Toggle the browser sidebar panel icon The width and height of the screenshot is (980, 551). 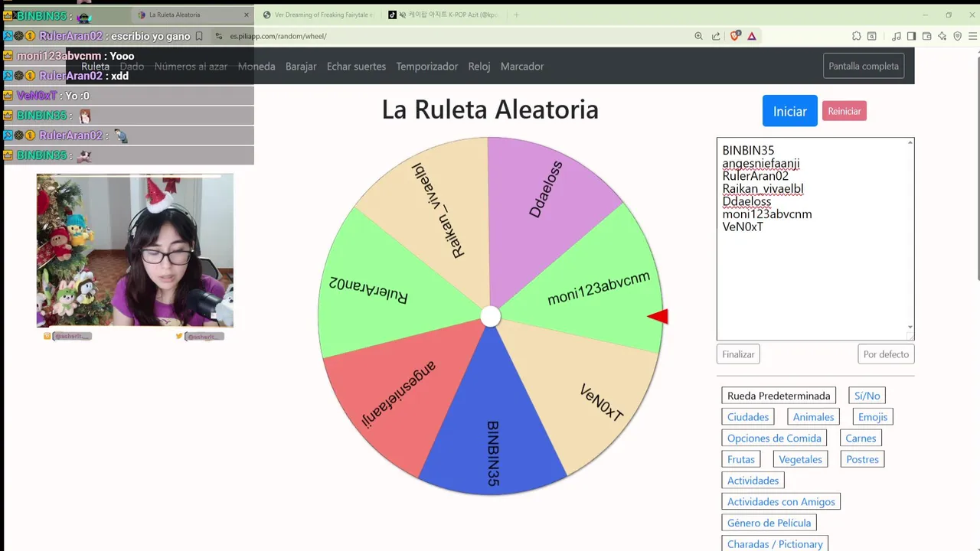[911, 36]
